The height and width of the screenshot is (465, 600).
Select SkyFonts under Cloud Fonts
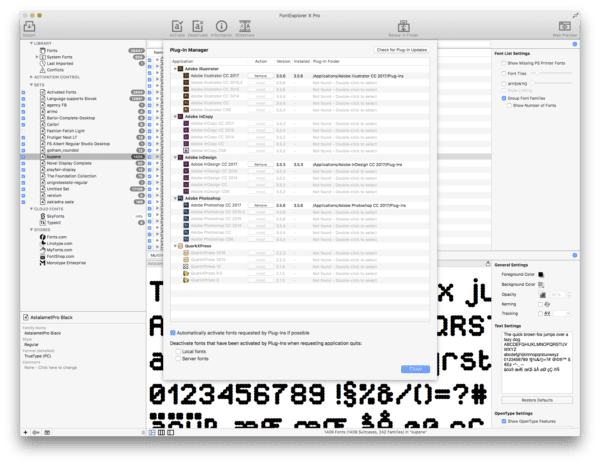pos(56,215)
